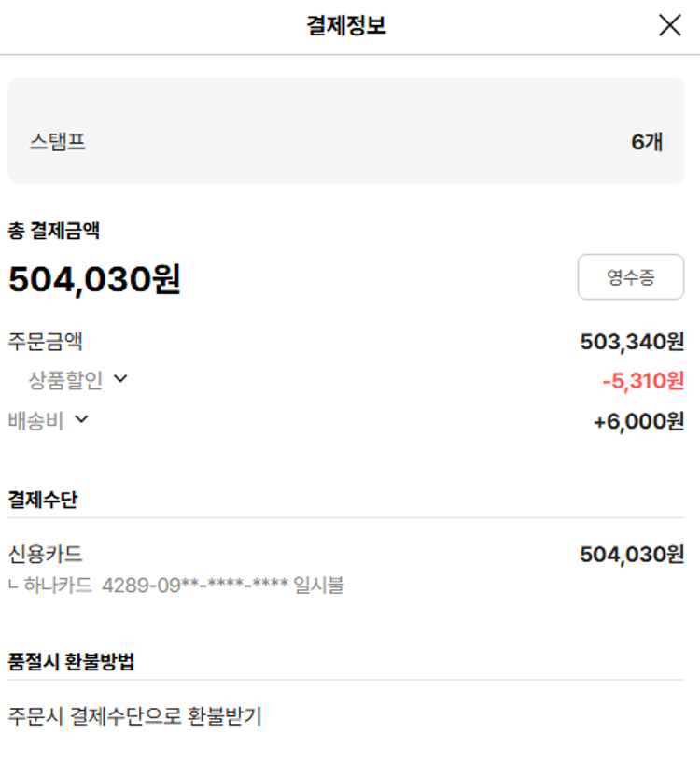Select the 주문금액 label
Image resolution: width=700 pixels, height=776 pixels.
pos(46,342)
